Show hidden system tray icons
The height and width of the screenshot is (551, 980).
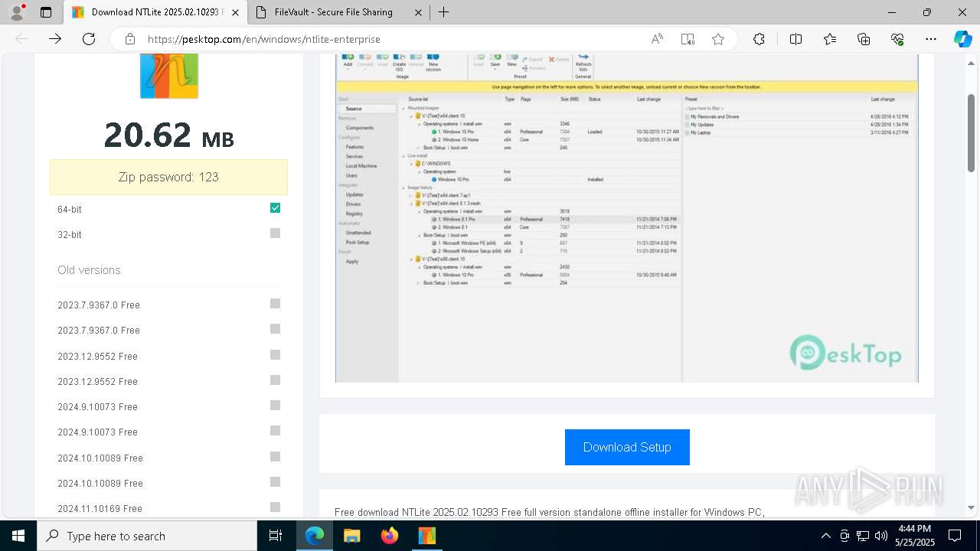pos(825,536)
